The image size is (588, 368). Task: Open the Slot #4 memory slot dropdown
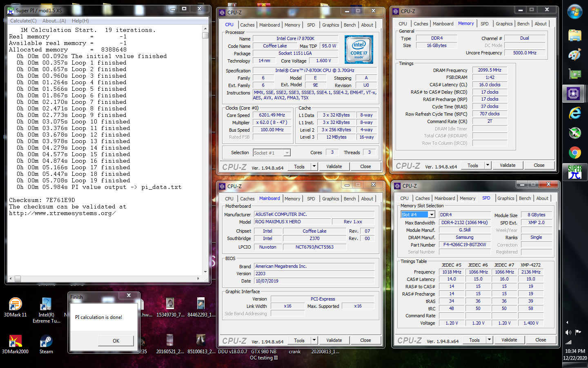click(x=432, y=215)
